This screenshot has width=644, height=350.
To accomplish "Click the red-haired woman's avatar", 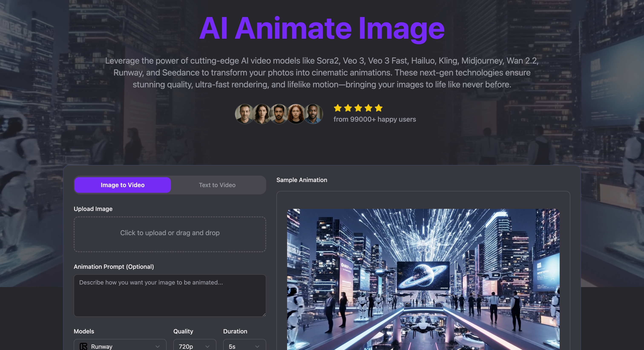I will tap(296, 115).
